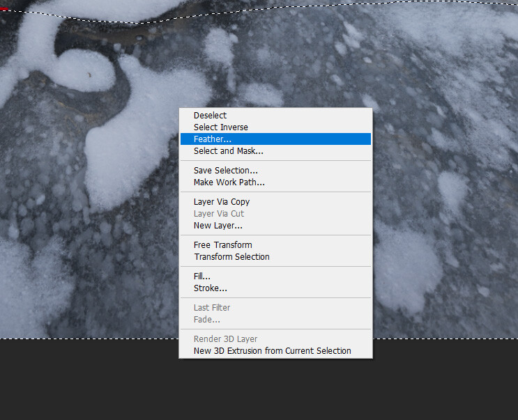
Task: Click the disabled Fade… item
Action: click(275, 320)
